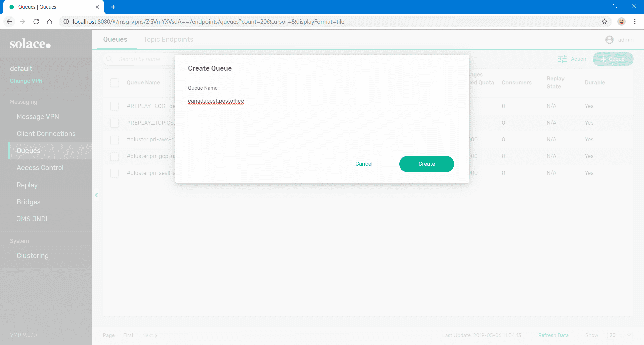Toggle the select-all checkbox in table header
Viewport: 644px width, 345px height.
click(114, 83)
